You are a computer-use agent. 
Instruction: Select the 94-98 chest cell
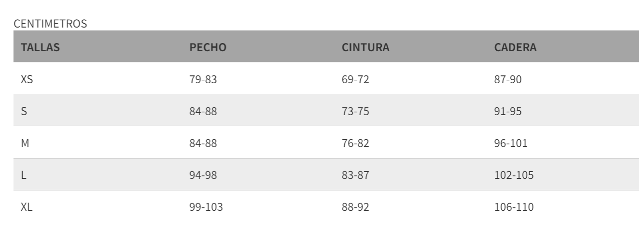coord(203,175)
